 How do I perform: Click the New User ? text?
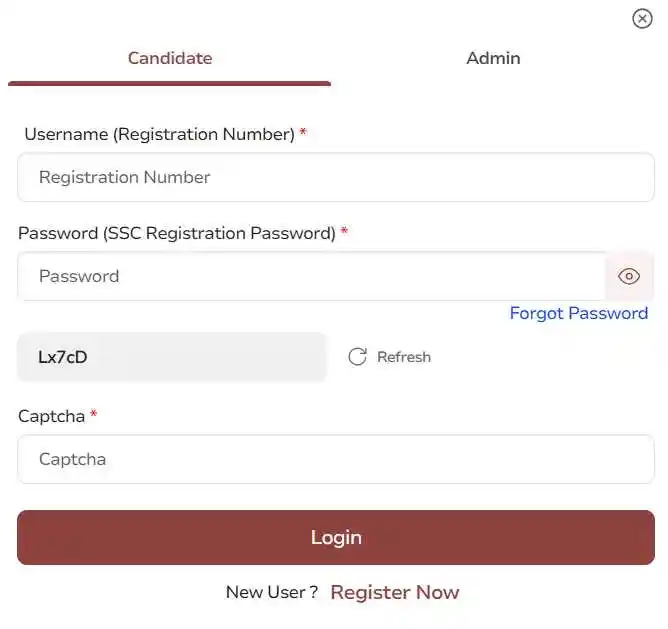[x=272, y=592]
